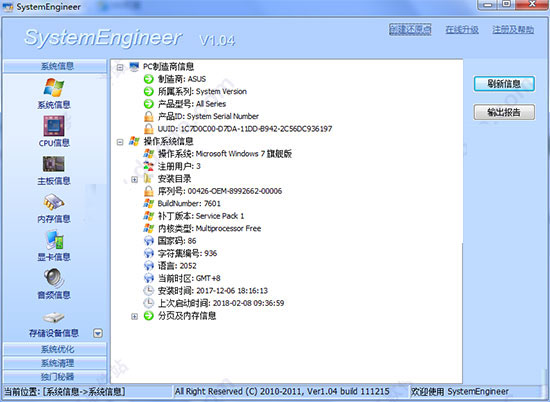This screenshot has height=402, width=550.
Task: Click sidebar scroll-down arrow near 存储设备信息
Action: pyautogui.click(x=98, y=333)
